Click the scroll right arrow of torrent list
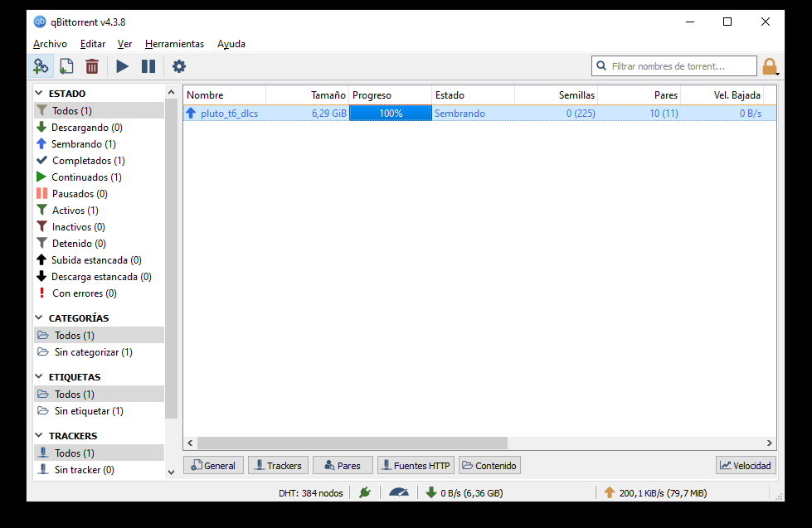 pyautogui.click(x=770, y=443)
